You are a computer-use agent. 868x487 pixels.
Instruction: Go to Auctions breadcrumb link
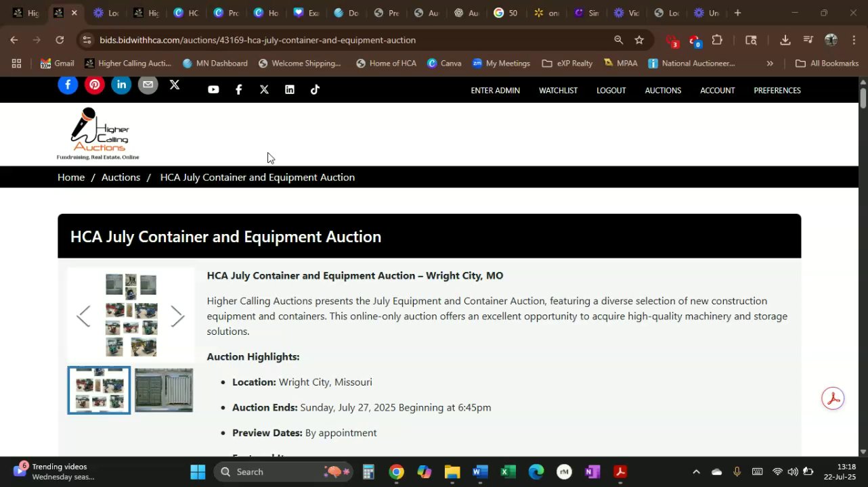pos(121,177)
